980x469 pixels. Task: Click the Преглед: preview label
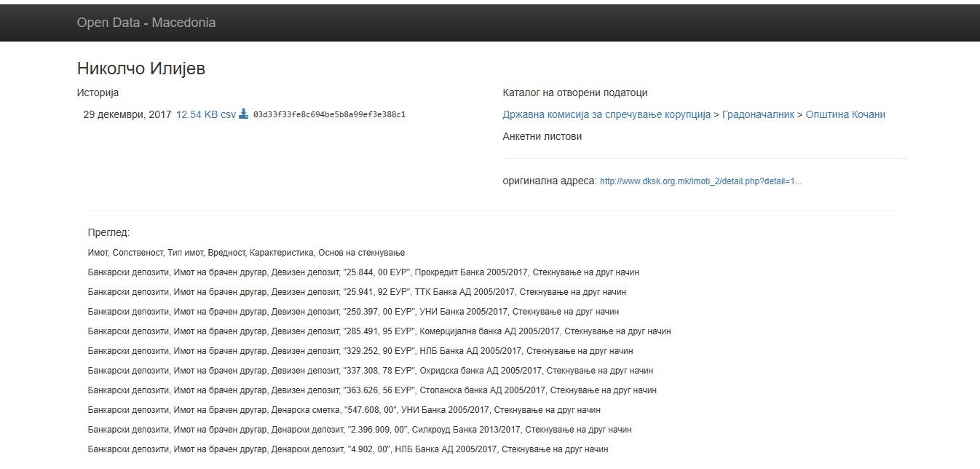pos(108,233)
